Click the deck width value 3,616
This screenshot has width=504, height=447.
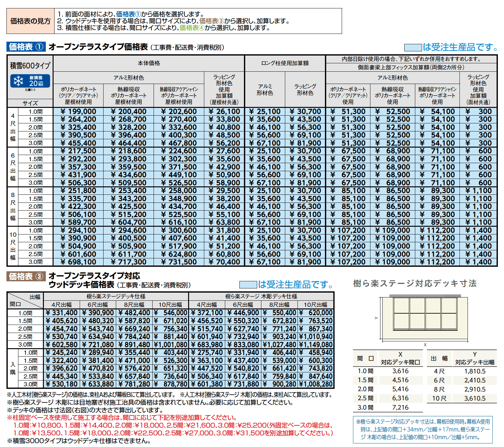(400, 371)
